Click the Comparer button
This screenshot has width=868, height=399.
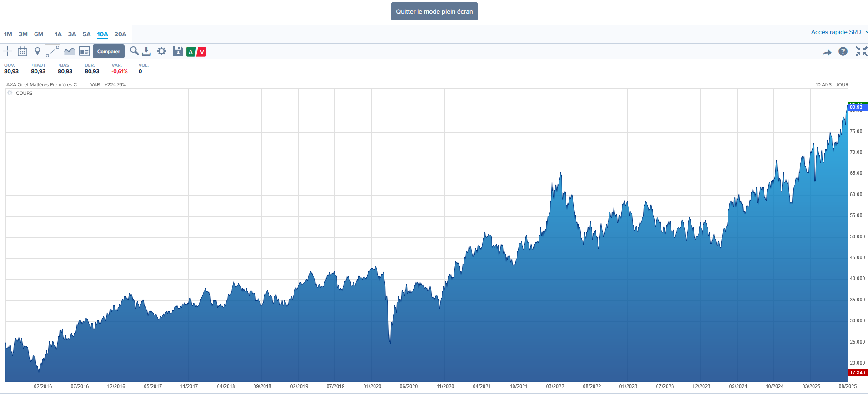coord(109,51)
